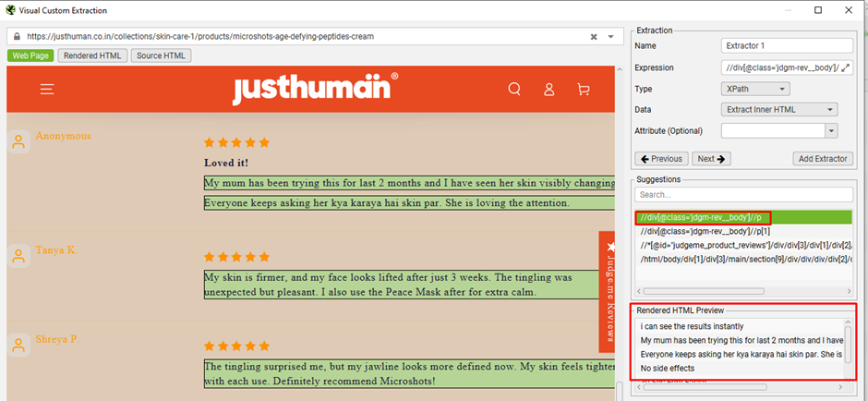This screenshot has width=868, height=401.
Task: Click the Rendered HTML Preview vertical scrollbar
Action: pos(848,344)
